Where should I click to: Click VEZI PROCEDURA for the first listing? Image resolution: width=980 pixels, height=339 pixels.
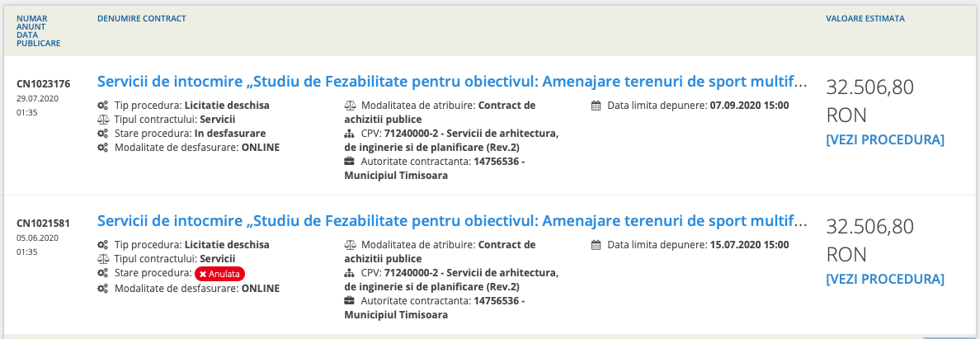pos(885,139)
